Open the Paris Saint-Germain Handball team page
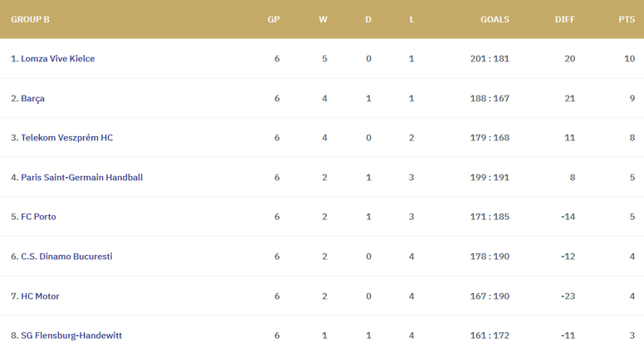 pyautogui.click(x=81, y=178)
